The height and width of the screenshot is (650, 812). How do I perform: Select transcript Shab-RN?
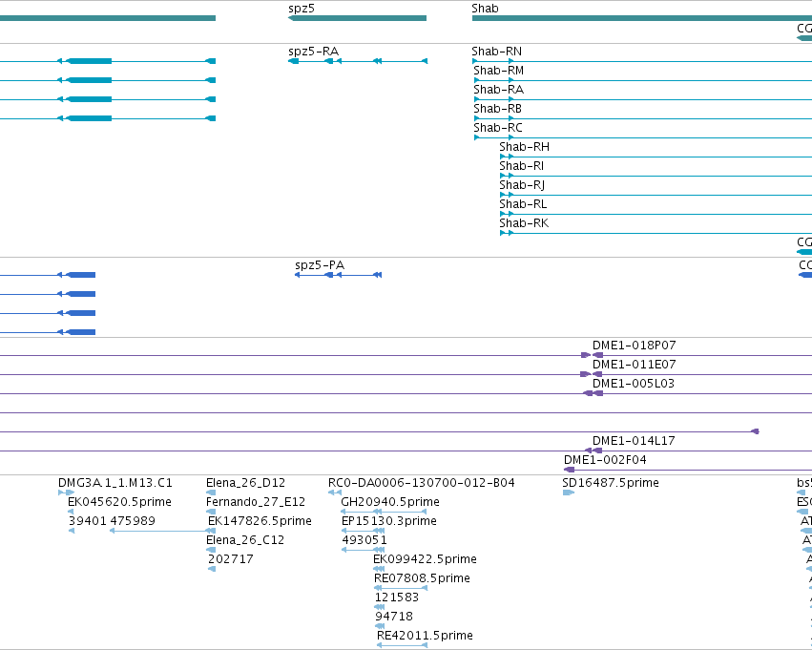tap(496, 52)
